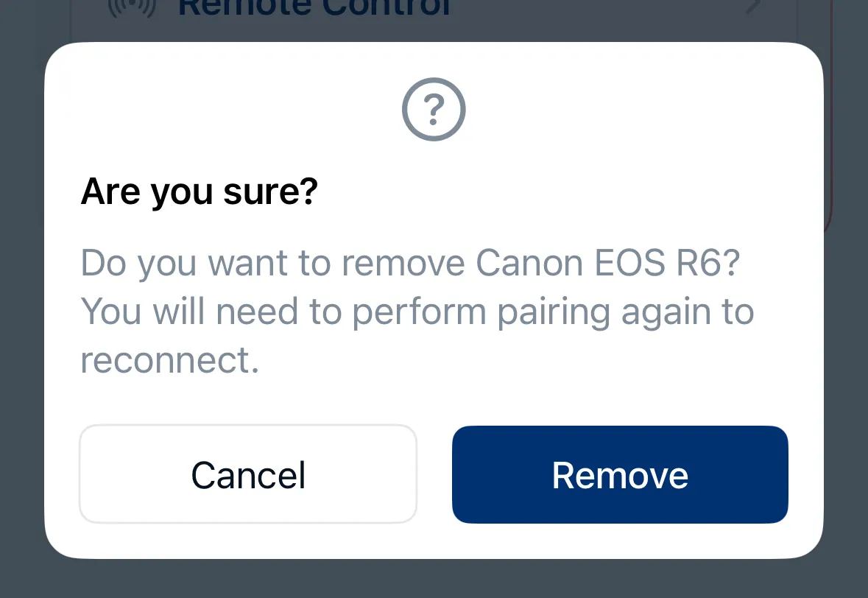Viewport: 868px width, 598px height.
Task: Click the dialog title Are you sure?
Action: pyautogui.click(x=199, y=191)
